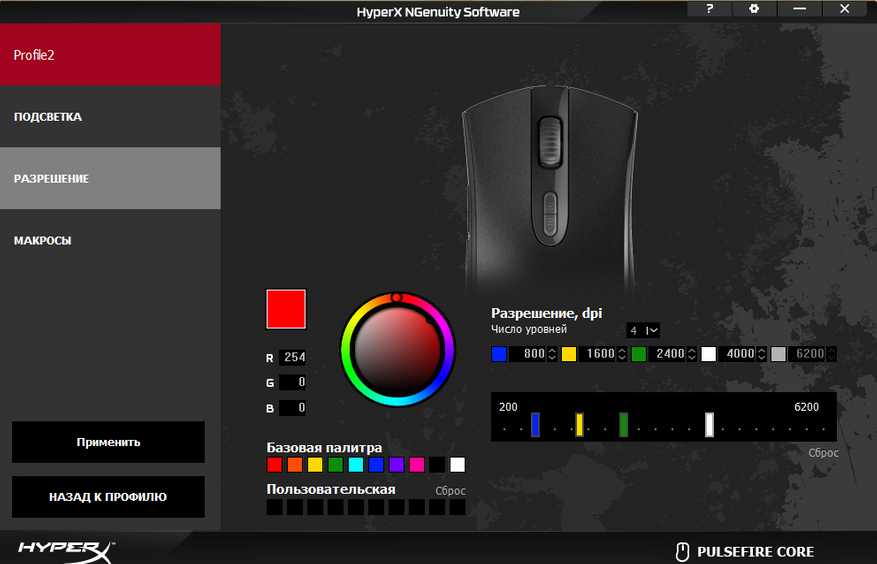Click gray swatch of the 6200 dpi level

pos(779,354)
